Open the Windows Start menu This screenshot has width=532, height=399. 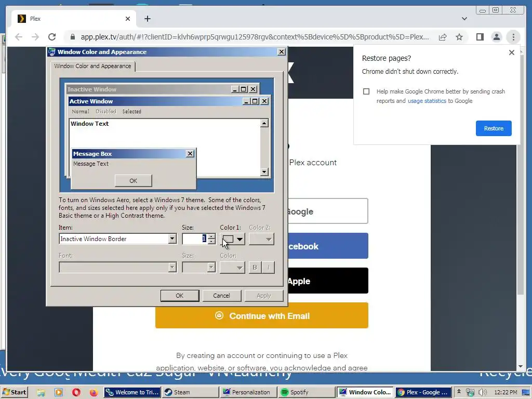tap(14, 392)
